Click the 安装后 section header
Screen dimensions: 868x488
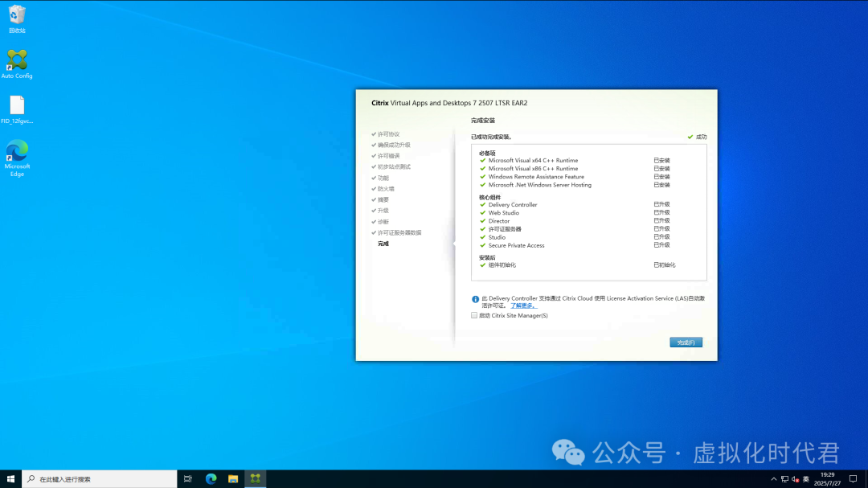[487, 257]
